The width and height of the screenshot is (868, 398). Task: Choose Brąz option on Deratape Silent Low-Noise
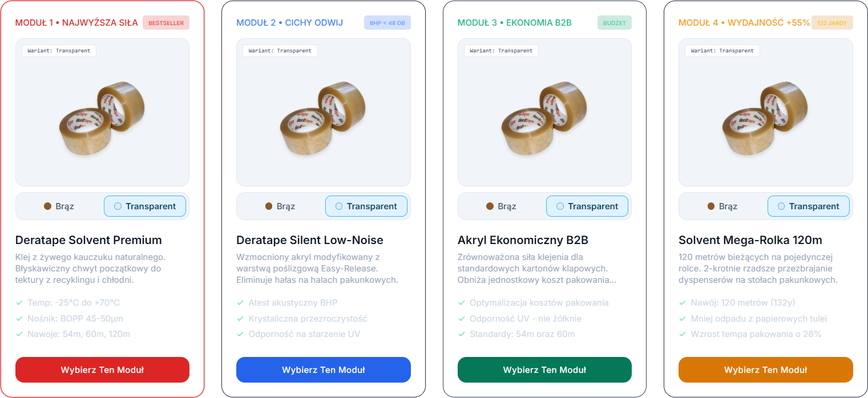pos(280,206)
